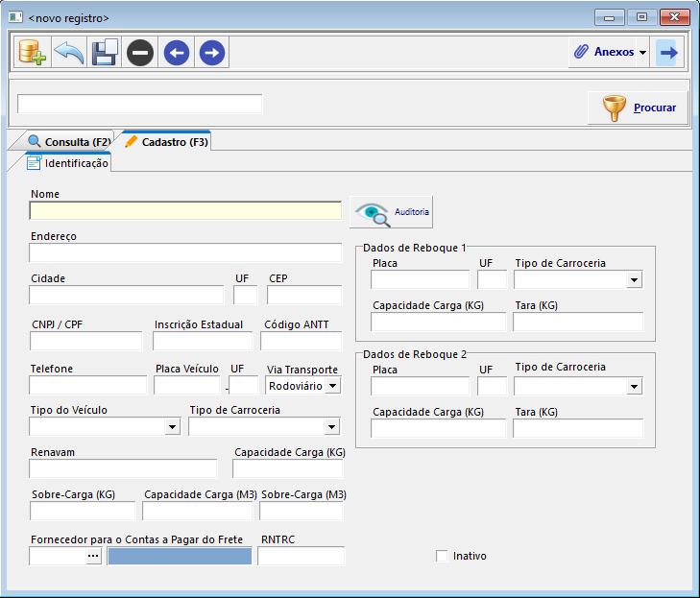This screenshot has height=598, width=700.
Task: Click the UF field next to Cidade
Action: (245, 295)
